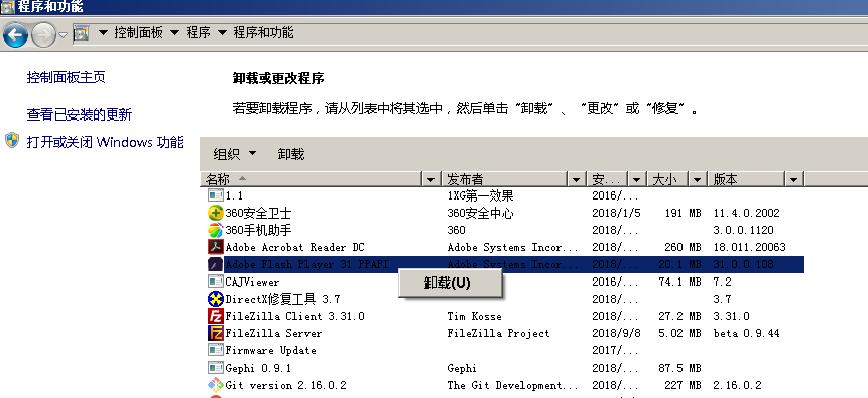Open filter dropdown of 发布者 column
Image resolution: width=868 pixels, height=398 pixels.
pos(576,179)
